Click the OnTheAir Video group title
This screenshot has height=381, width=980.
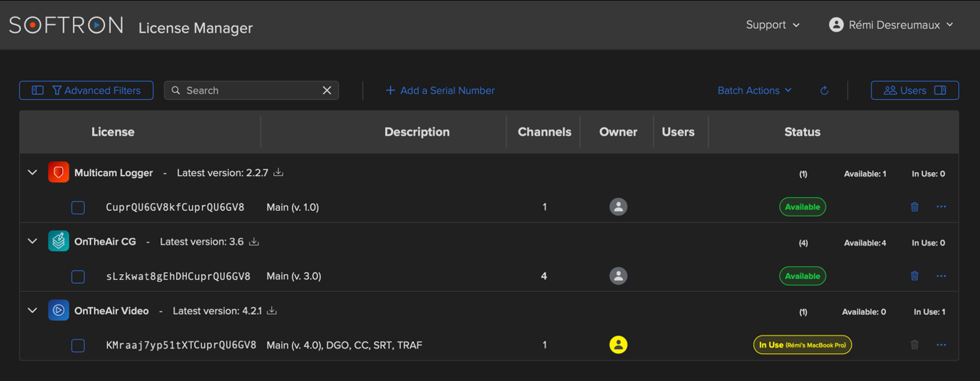click(111, 310)
